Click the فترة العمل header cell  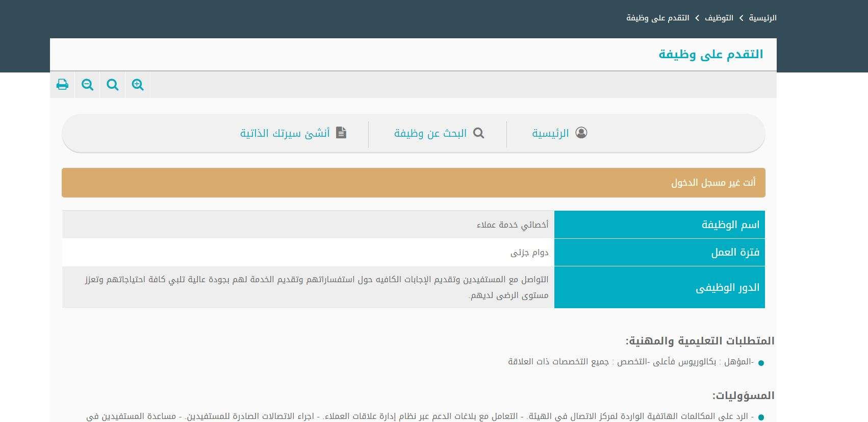click(x=659, y=252)
